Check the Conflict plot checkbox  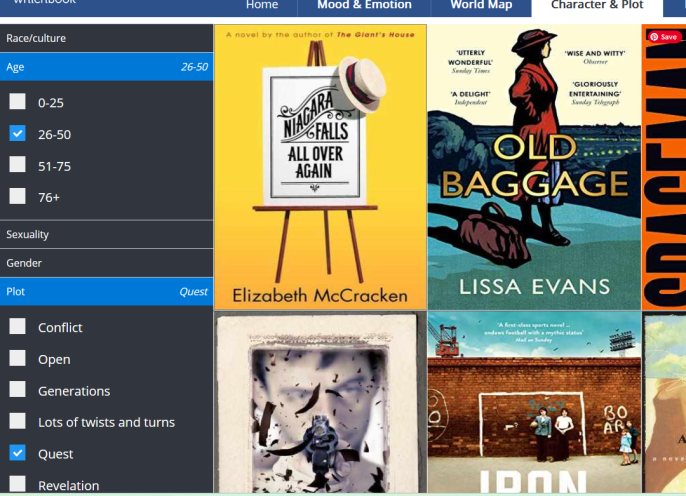[18, 326]
